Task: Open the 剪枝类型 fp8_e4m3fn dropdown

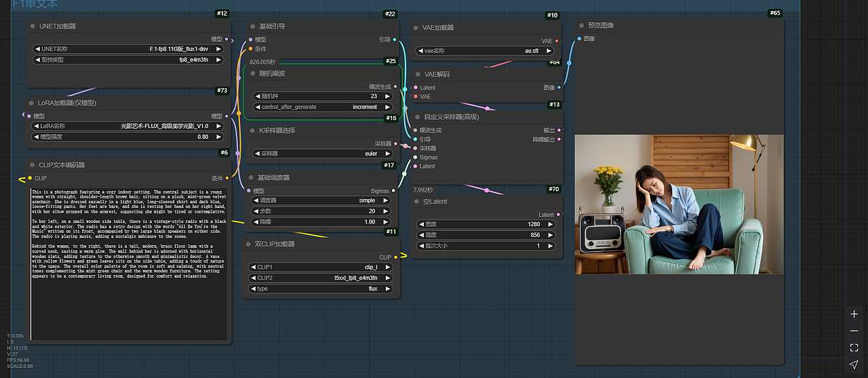Action: pyautogui.click(x=128, y=60)
